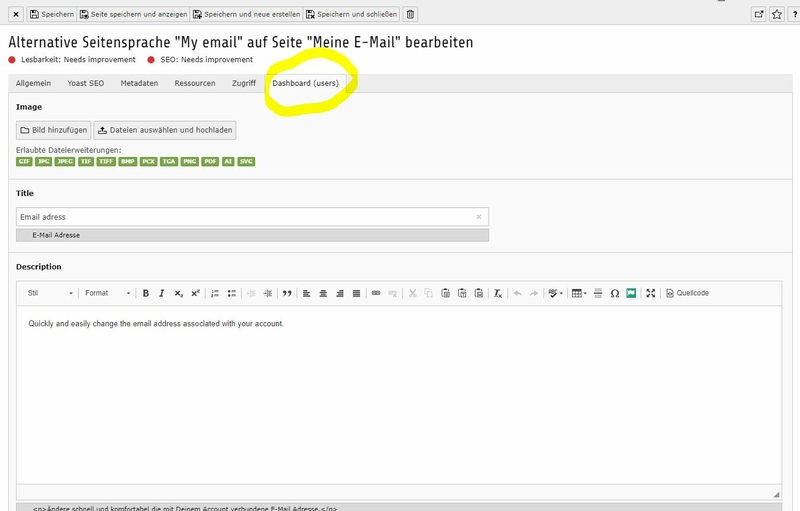The image size is (800, 511).
Task: Open the spell check dropdown
Action: click(555, 293)
